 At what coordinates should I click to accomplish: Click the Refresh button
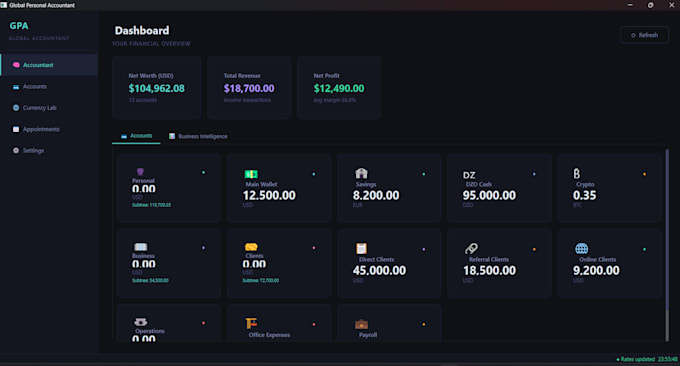644,35
